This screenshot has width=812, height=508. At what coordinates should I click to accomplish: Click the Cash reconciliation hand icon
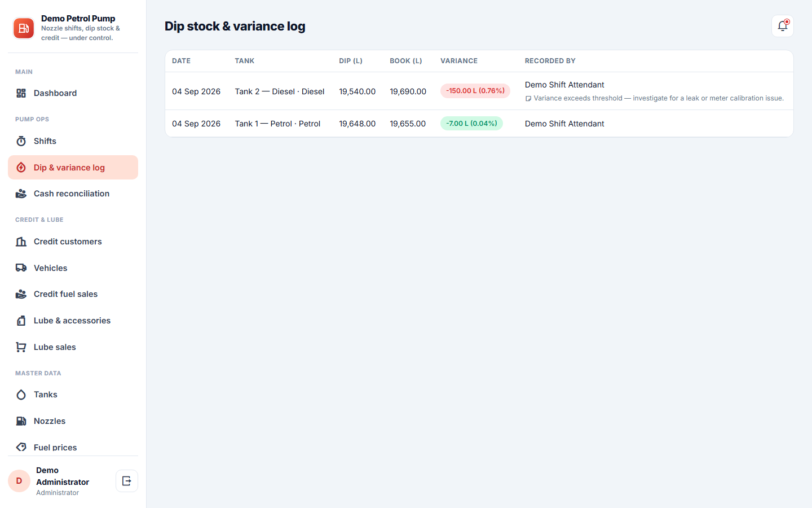[x=21, y=194]
